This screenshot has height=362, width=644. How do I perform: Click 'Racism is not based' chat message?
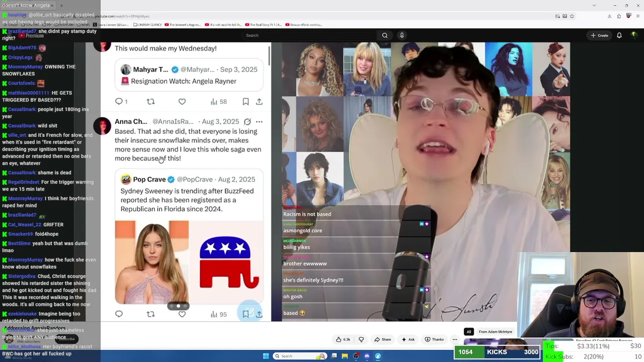click(307, 214)
